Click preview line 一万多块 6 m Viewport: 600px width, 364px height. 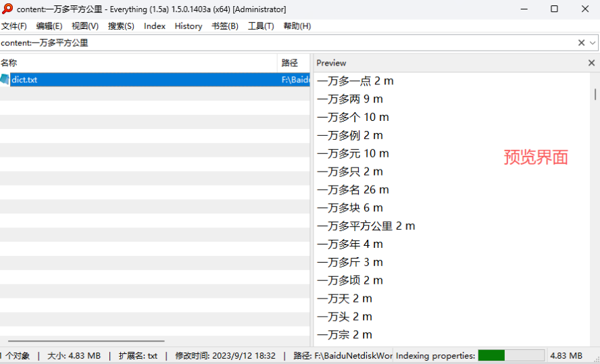[x=350, y=207]
